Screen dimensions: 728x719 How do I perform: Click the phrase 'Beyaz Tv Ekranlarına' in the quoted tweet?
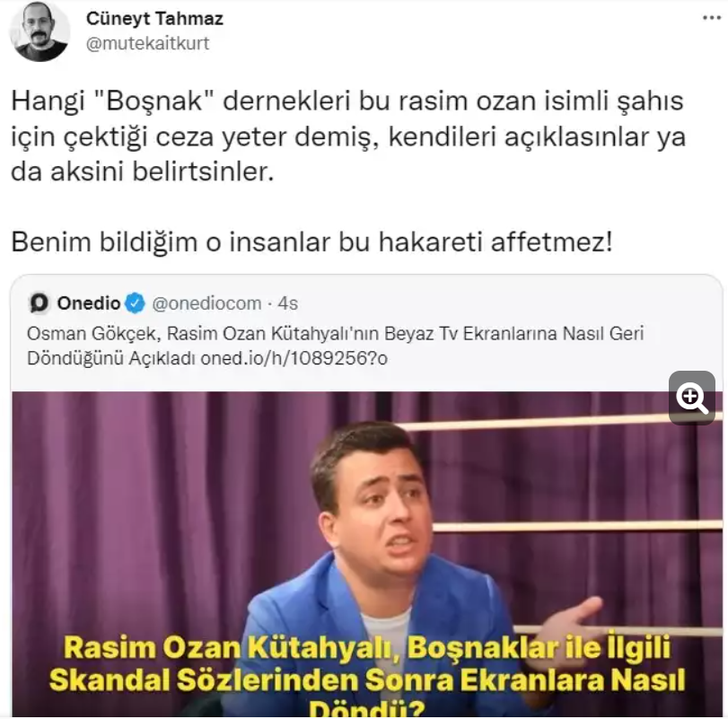coord(469,334)
